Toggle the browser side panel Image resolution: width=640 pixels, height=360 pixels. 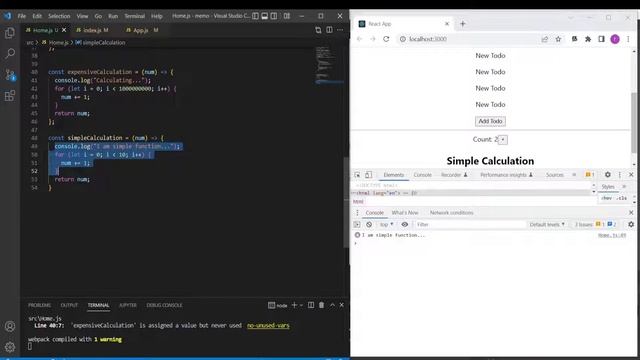601,39
